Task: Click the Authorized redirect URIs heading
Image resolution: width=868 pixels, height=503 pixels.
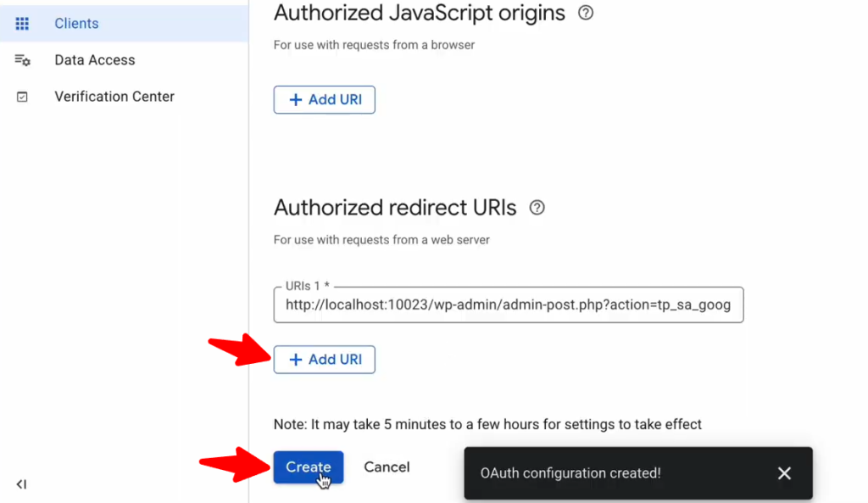Action: [395, 208]
